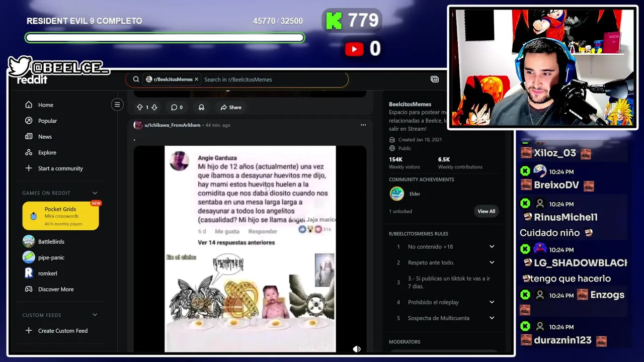644x362 pixels.
Task: Toggle the video sound mute icon
Action: pos(357,349)
